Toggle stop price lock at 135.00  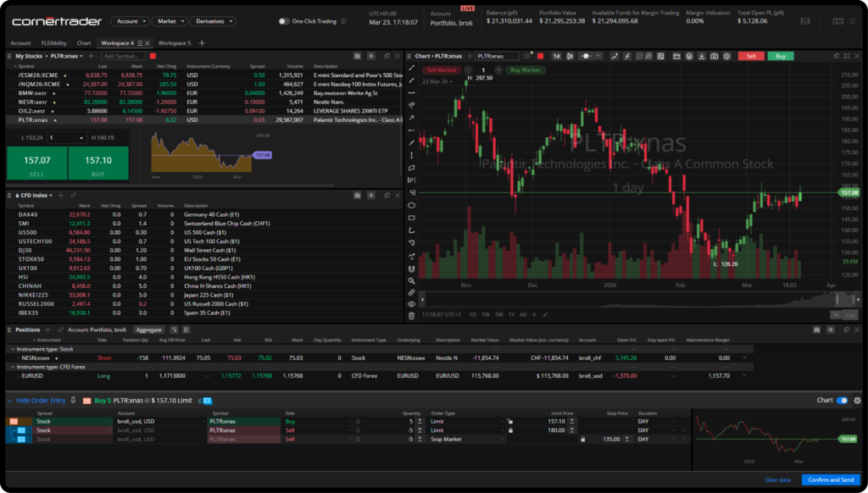[x=583, y=440]
